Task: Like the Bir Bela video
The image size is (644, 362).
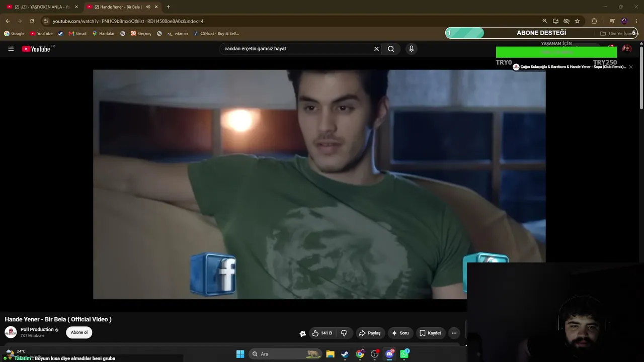Action: 322,333
